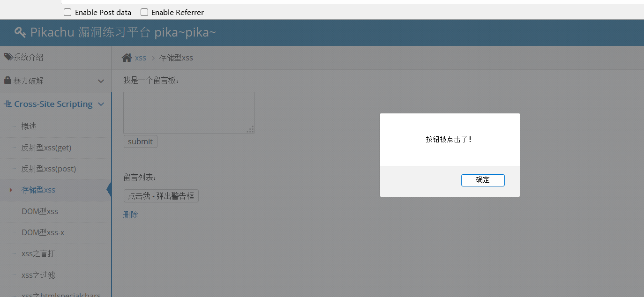644x297 pixels.
Task: Confirm the alert with 确定 button
Action: [483, 180]
